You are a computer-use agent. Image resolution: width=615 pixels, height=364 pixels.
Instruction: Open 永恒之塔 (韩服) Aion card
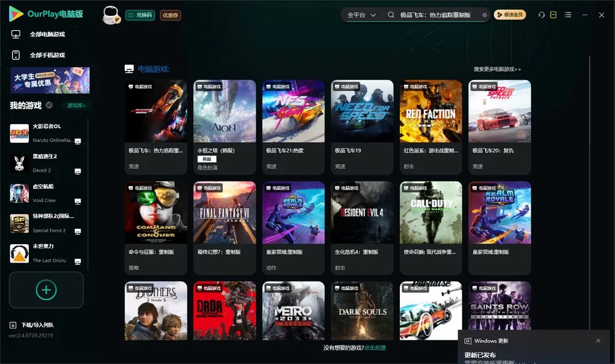pyautogui.click(x=224, y=127)
